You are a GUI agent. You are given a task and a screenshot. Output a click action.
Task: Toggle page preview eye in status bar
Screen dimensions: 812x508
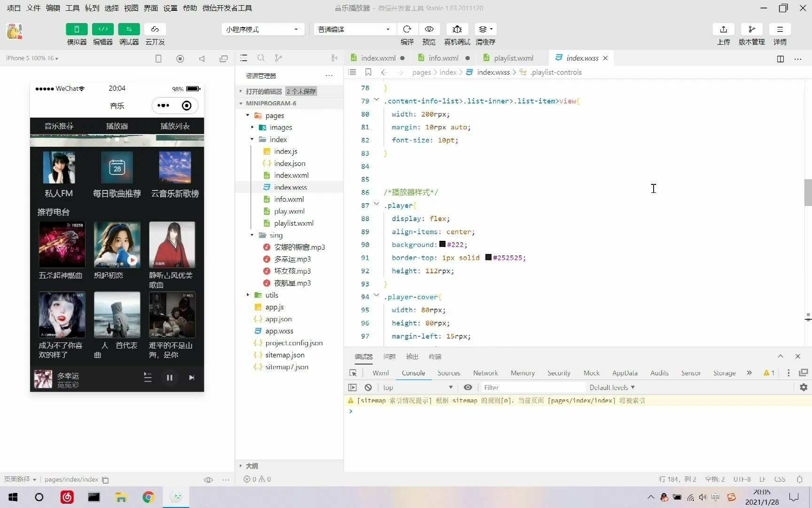click(208, 480)
